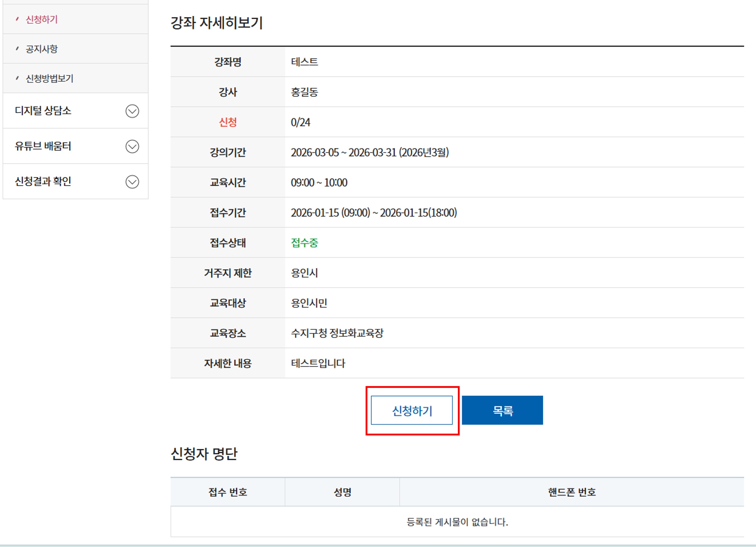
Task: Open 공지사항 in the sidebar menu
Action: point(42,49)
